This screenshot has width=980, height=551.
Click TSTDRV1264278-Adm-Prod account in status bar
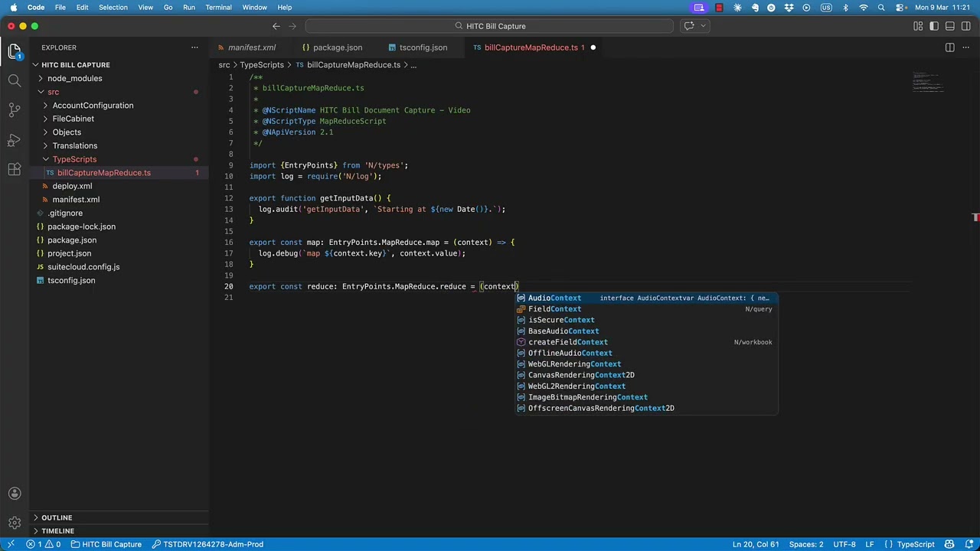tap(207, 544)
